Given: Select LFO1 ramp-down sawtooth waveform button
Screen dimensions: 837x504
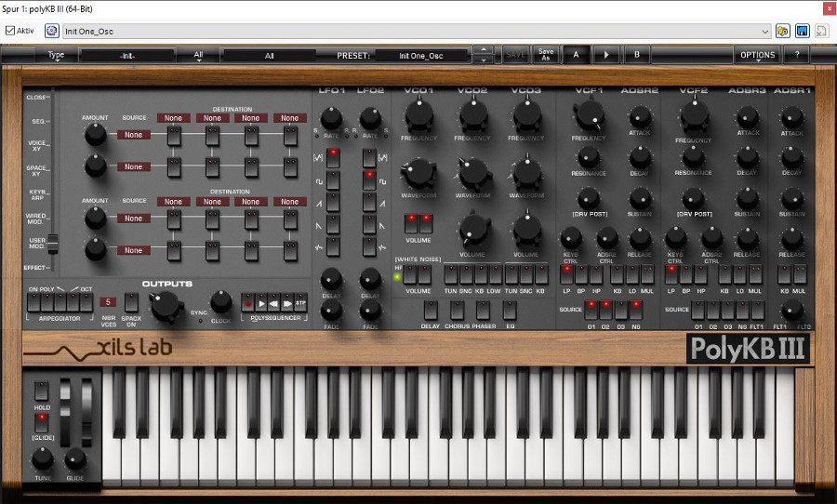Looking at the screenshot, I should [333, 225].
